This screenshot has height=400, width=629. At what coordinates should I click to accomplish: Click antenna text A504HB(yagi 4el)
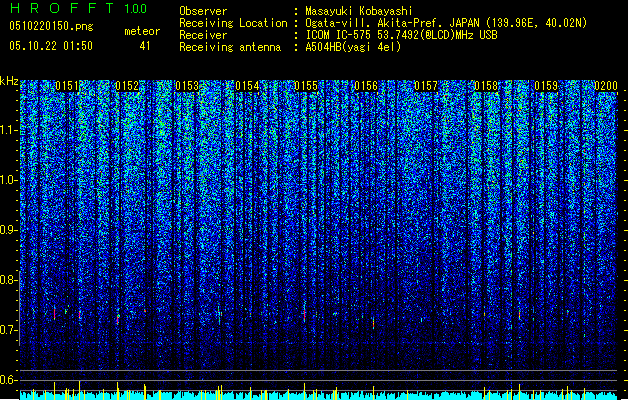pos(353,47)
